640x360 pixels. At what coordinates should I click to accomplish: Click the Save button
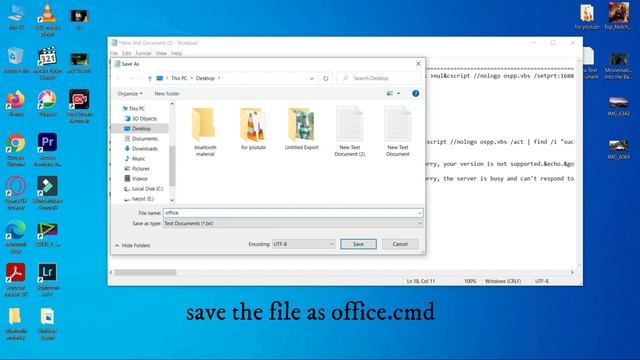coord(358,244)
